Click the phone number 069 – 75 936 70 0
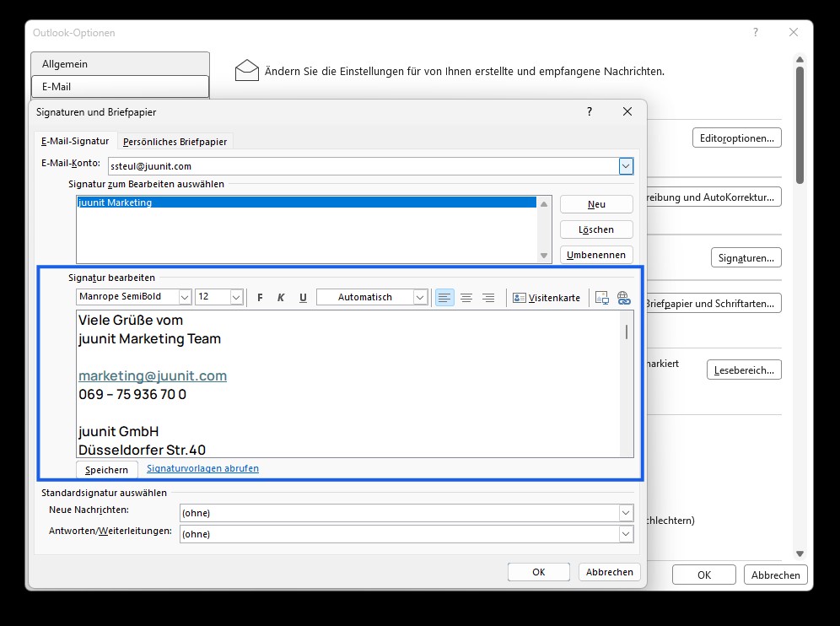This screenshot has width=840, height=626. pos(132,395)
